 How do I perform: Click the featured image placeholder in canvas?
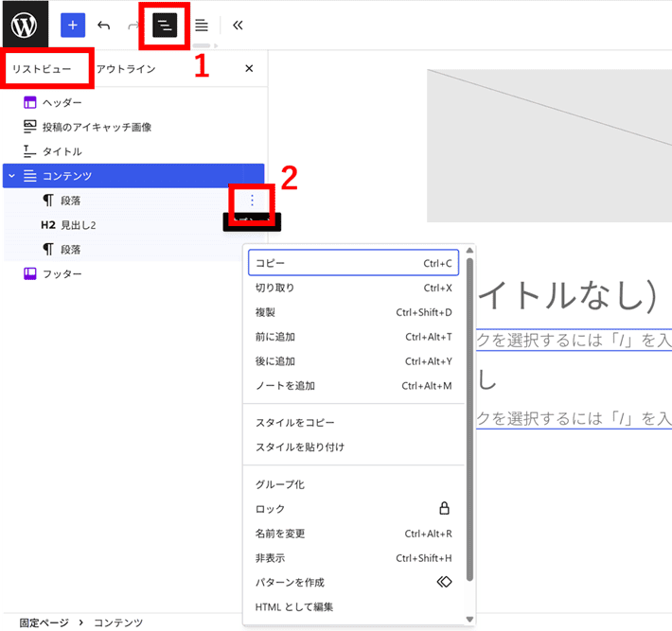click(x=549, y=146)
